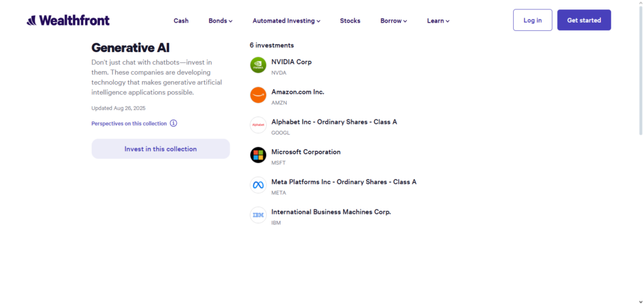This screenshot has height=305, width=644.
Task: Click Invest in this collection button
Action: 160,148
